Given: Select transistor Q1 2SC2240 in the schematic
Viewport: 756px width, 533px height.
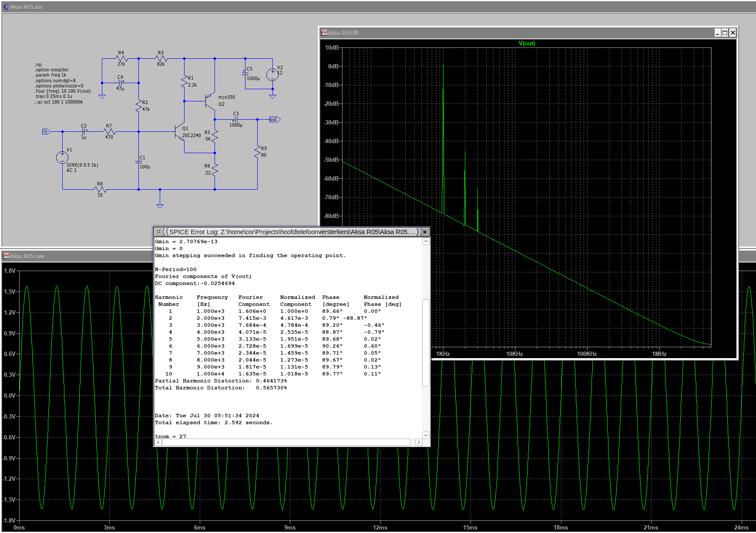Looking at the screenshot, I should pyautogui.click(x=180, y=132).
